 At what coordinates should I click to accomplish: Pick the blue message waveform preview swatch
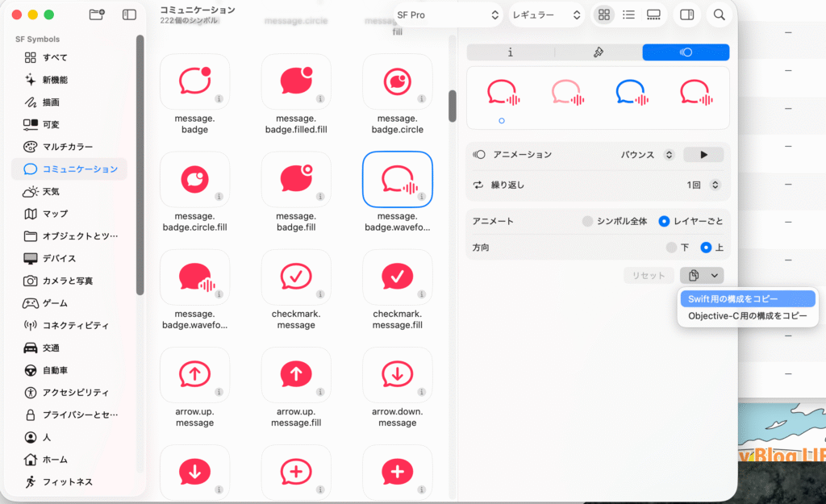[x=632, y=94]
